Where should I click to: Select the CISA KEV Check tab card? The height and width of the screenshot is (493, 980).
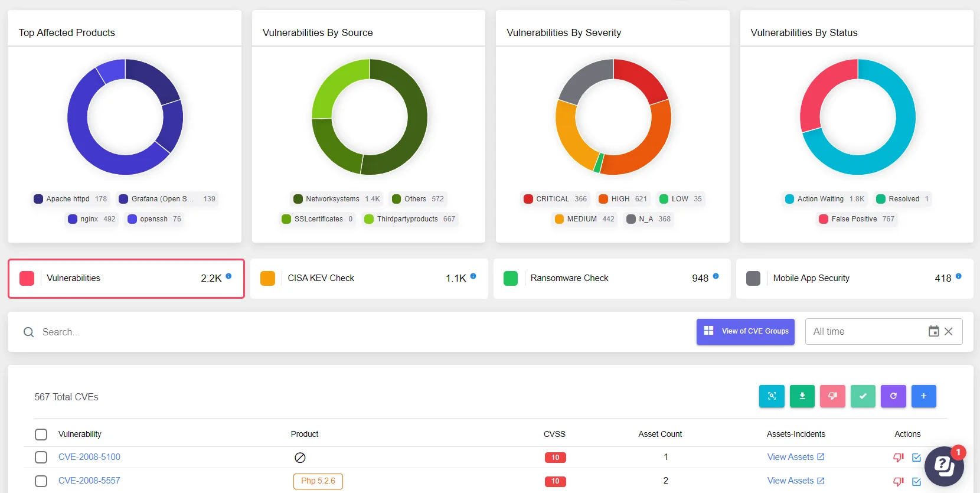(x=369, y=278)
